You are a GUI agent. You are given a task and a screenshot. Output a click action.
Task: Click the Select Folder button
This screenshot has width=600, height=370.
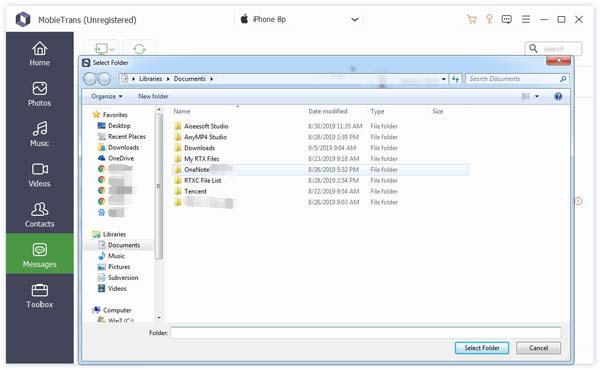tap(482, 348)
